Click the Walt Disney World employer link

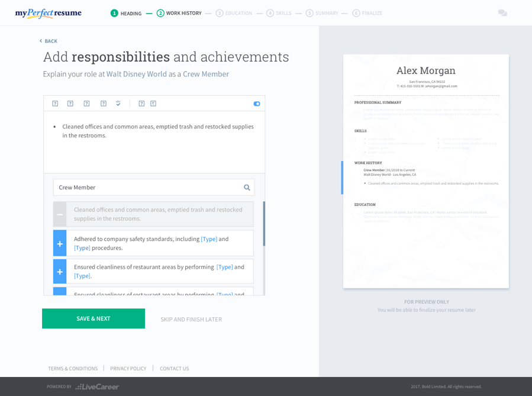pyautogui.click(x=136, y=74)
